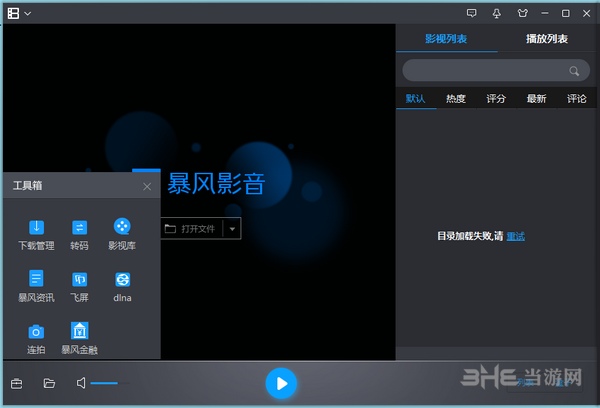Screen dimensions: 600x408
Task: Sort by comments (评论) tab
Action: (577, 99)
